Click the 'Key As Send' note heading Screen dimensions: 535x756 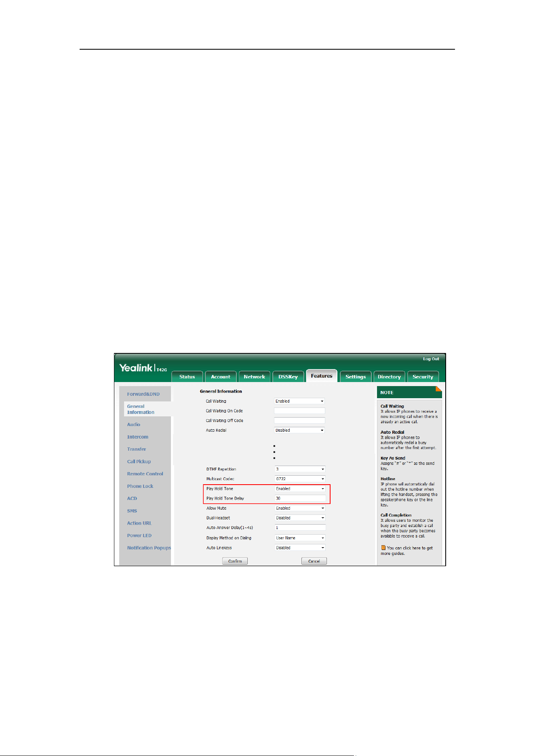pos(393,458)
